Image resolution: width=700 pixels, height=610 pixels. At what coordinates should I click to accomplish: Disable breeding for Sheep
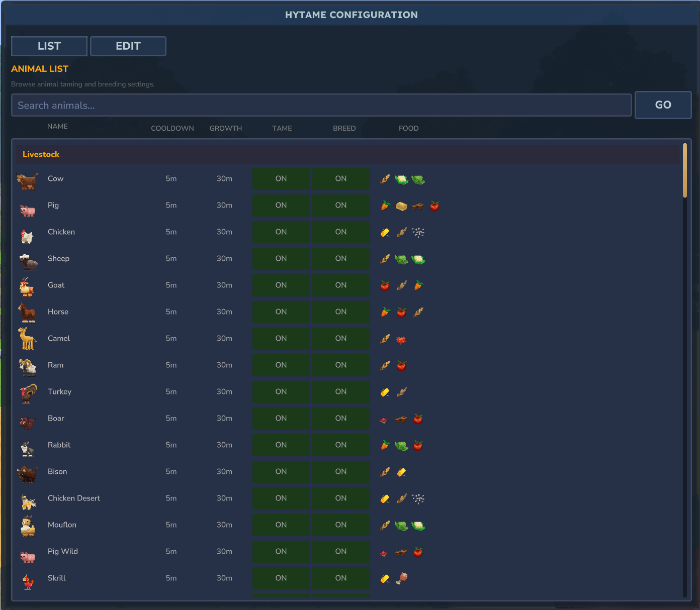pos(341,259)
